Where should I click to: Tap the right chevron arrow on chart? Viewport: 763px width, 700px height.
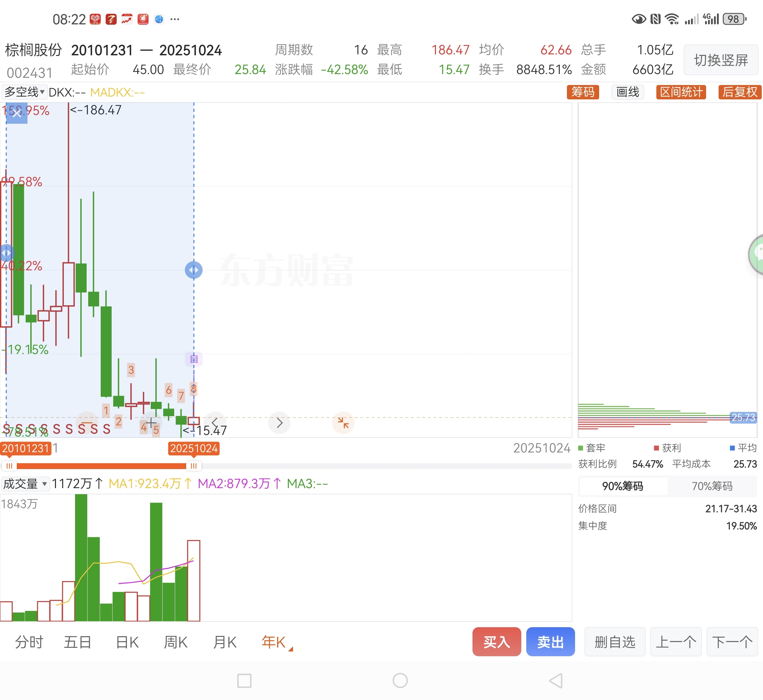tap(279, 423)
